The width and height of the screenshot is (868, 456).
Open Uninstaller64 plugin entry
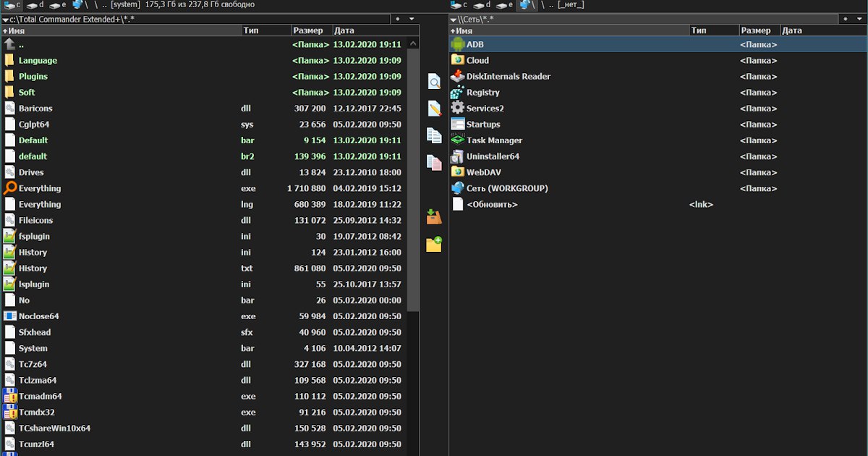(658, 156)
